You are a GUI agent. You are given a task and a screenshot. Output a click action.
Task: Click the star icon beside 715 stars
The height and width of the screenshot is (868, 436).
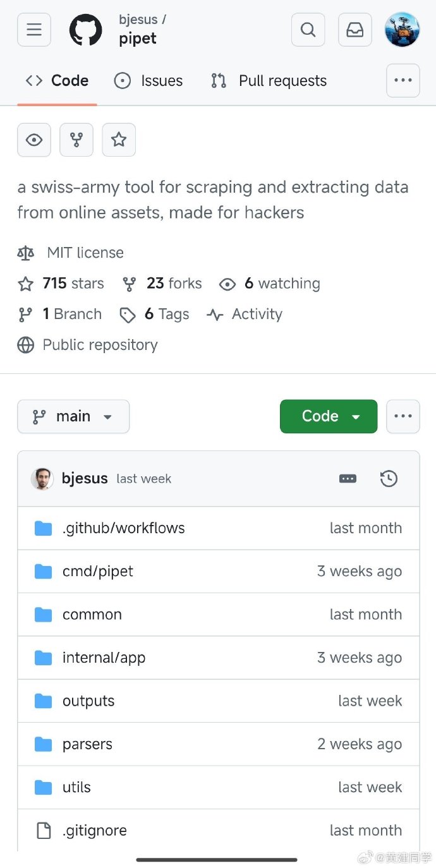click(25, 284)
